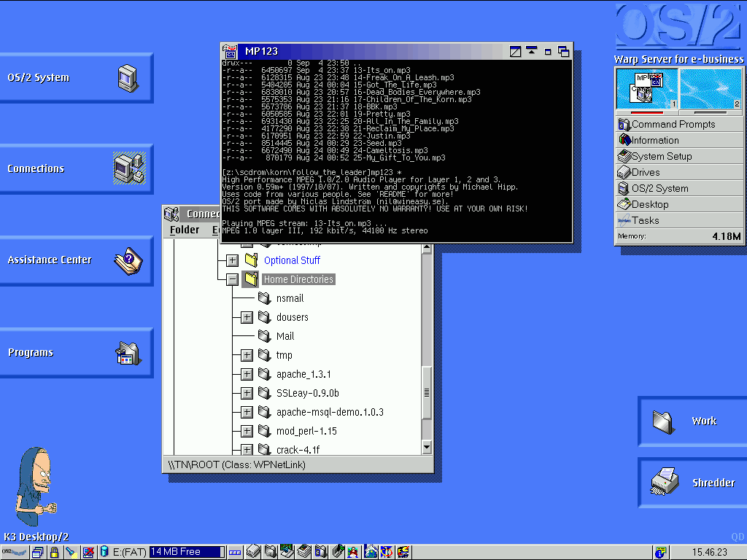Click the scroll-up arrow in the Connections tree
This screenshot has width=747, height=560.
click(x=427, y=248)
